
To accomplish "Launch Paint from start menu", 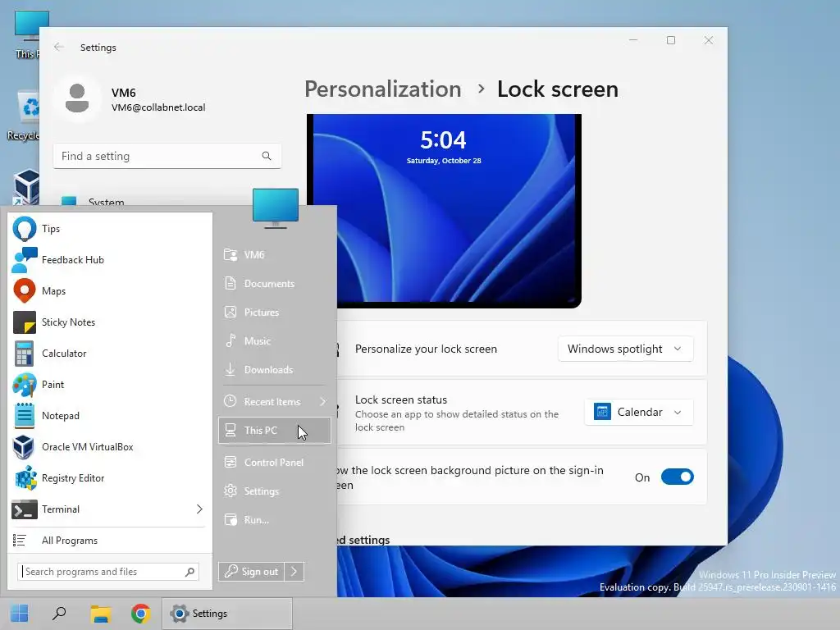I will click(x=109, y=385).
